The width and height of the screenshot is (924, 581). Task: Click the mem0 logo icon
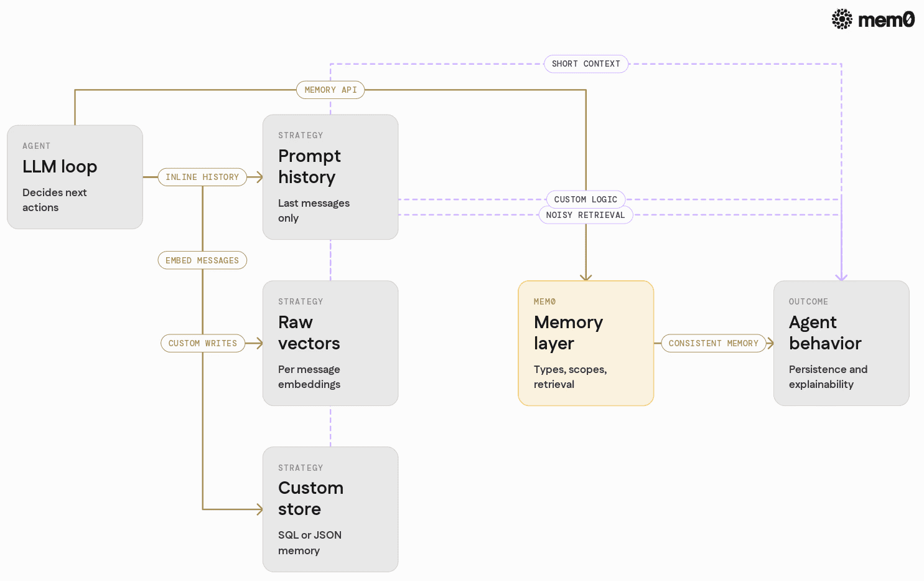pos(842,19)
